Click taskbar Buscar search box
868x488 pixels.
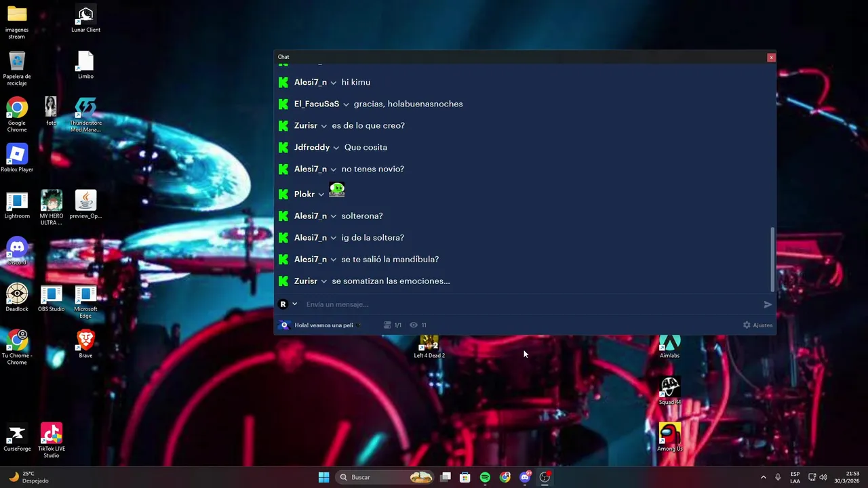384,477
